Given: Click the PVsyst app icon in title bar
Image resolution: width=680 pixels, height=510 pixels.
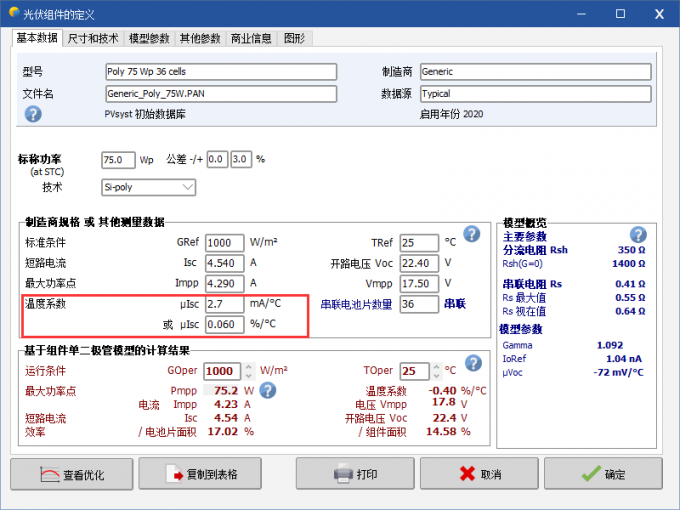Looking at the screenshot, I should pyautogui.click(x=14, y=13).
